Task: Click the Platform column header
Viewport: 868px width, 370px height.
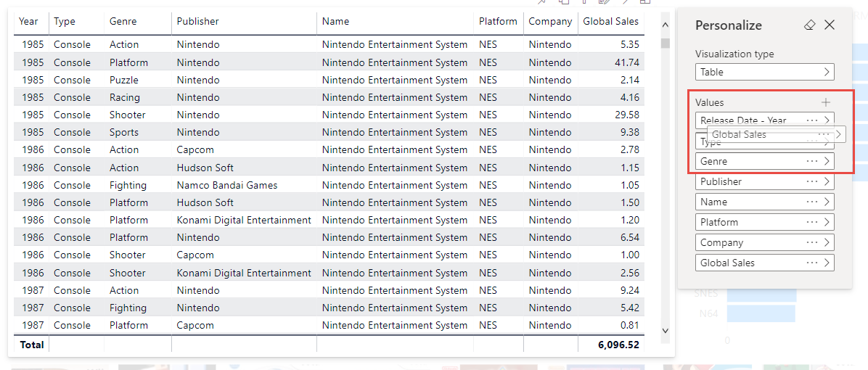Action: tap(498, 22)
